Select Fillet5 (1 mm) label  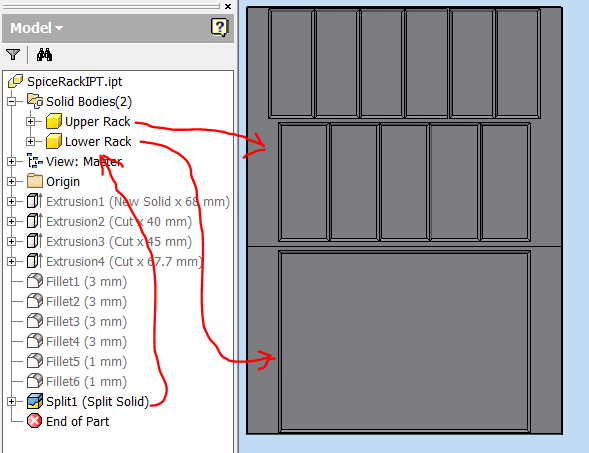tap(86, 362)
